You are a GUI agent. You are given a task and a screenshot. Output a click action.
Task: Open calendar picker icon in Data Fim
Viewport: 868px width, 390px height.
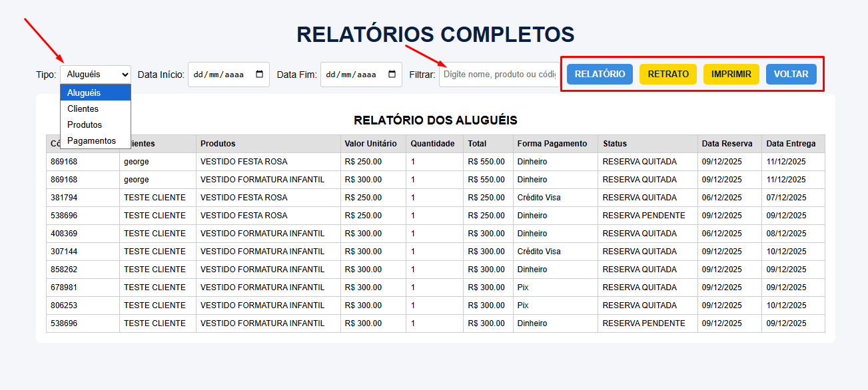[392, 75]
